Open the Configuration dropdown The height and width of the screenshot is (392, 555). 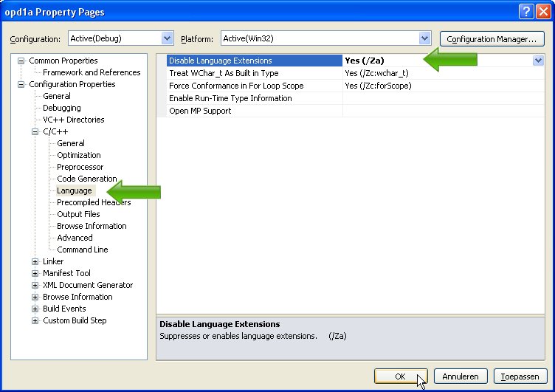[x=167, y=38]
